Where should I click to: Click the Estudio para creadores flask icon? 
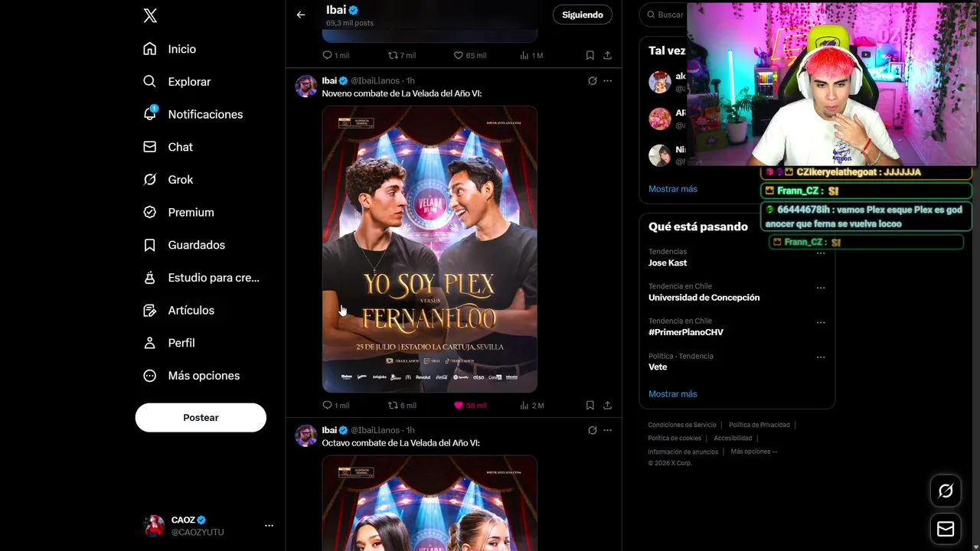[x=150, y=278]
